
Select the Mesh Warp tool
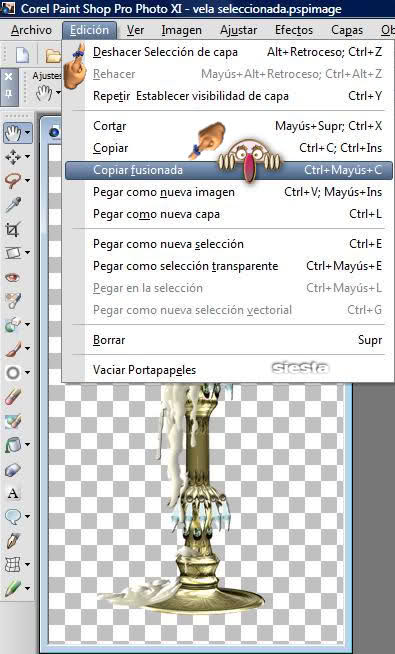coord(13,565)
